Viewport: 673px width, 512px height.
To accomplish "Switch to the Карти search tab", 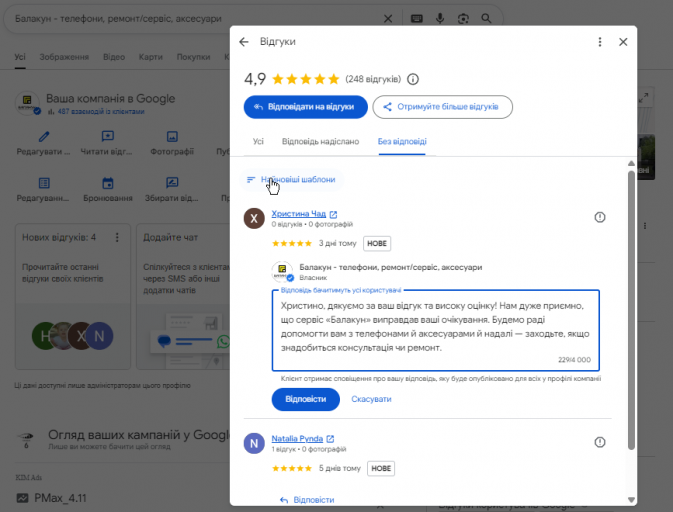I will pos(151,57).
